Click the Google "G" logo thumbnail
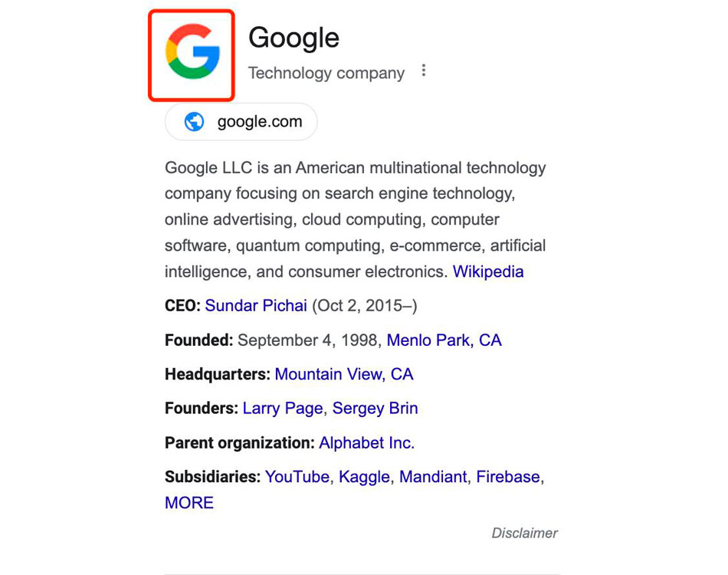This screenshot has height=575, width=728. (x=192, y=54)
